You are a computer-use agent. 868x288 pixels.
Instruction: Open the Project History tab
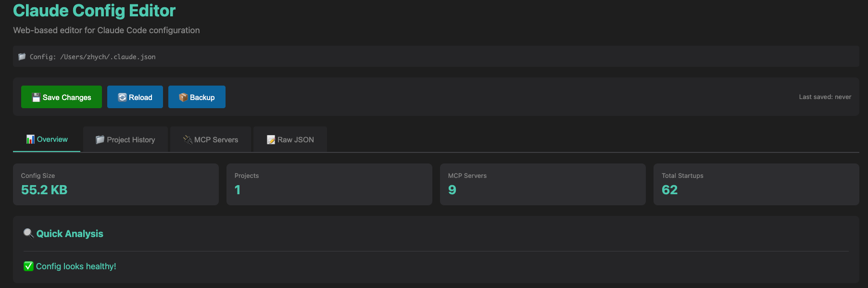pos(126,139)
